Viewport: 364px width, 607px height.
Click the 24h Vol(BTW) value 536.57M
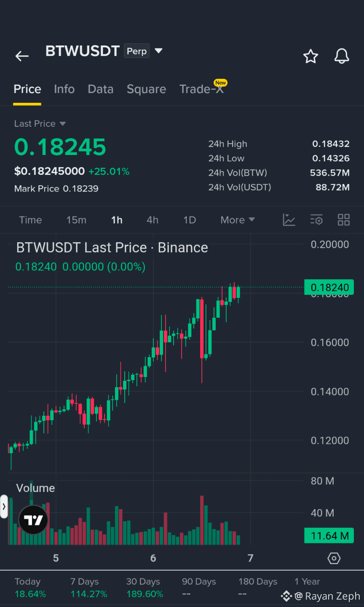tap(330, 173)
